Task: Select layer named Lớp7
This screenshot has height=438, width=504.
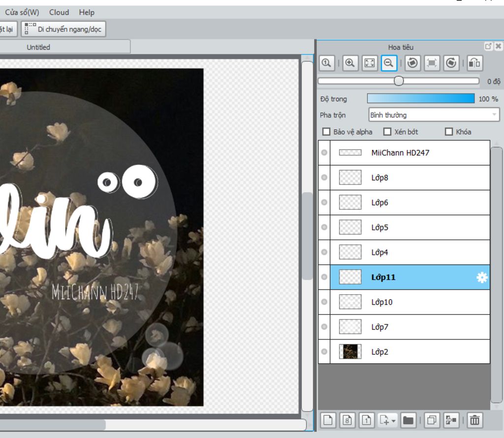Action: [x=379, y=327]
